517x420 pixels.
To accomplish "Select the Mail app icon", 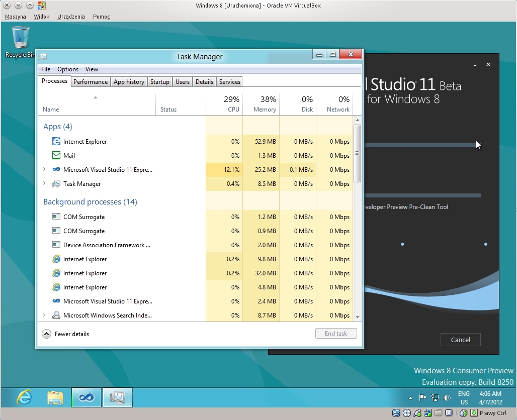I will tap(56, 155).
